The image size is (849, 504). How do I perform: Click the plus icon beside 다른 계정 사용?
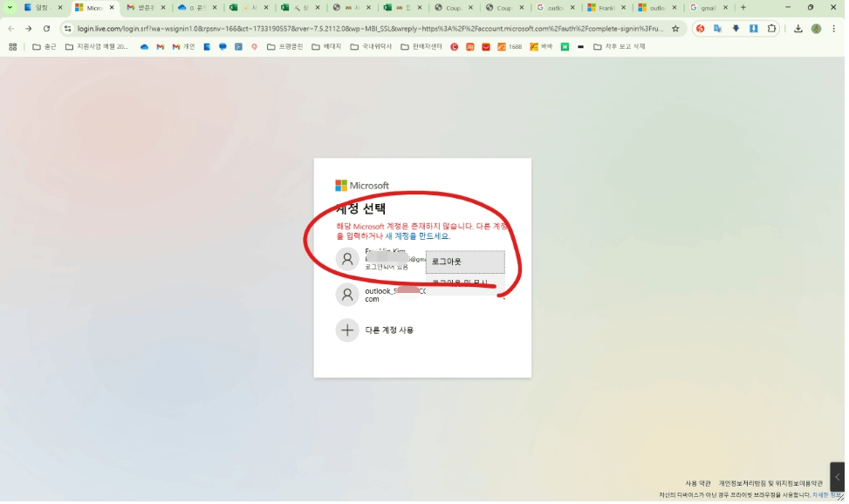pos(349,332)
